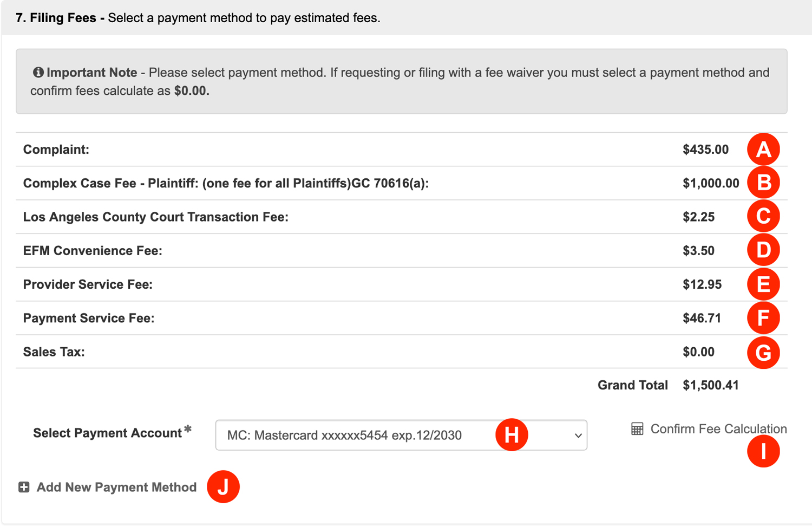The width and height of the screenshot is (812, 526).
Task: Click marker G beside the Sales Tax row
Action: (764, 352)
